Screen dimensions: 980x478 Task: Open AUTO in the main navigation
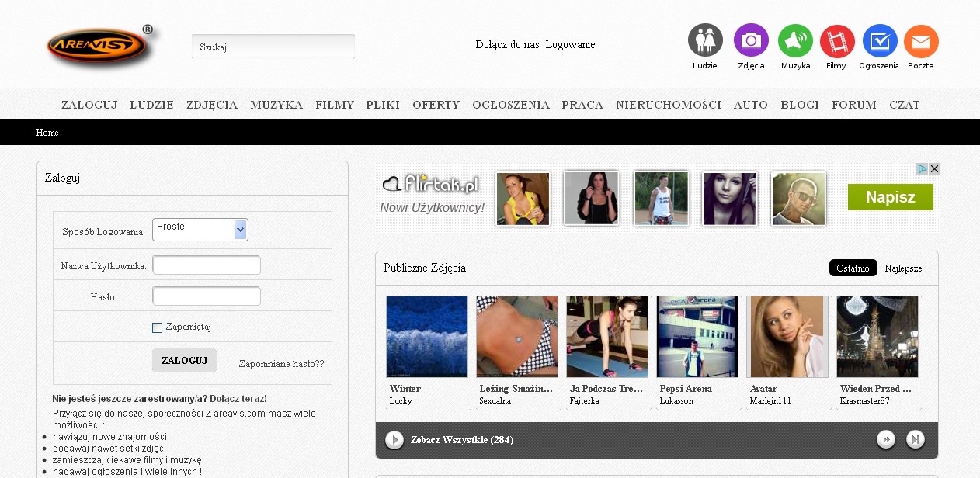[x=751, y=105]
